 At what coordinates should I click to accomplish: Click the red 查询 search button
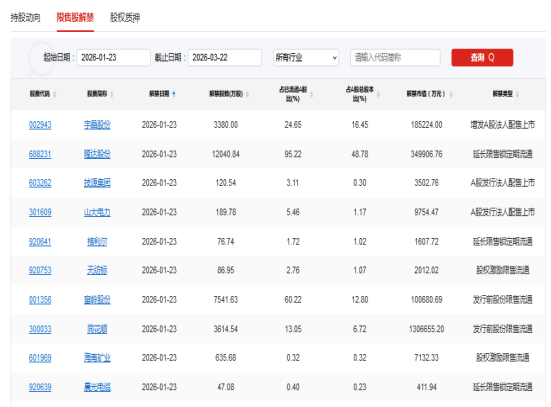[482, 58]
